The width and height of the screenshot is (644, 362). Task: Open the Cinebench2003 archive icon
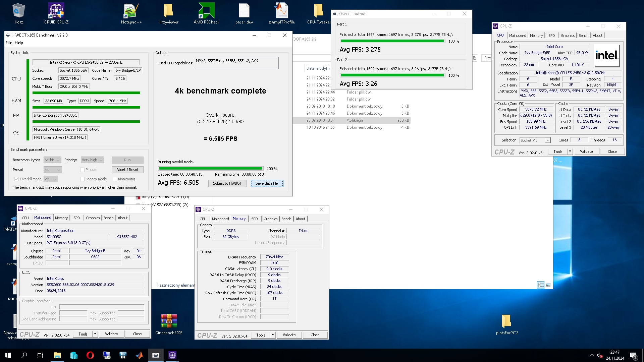(x=169, y=324)
